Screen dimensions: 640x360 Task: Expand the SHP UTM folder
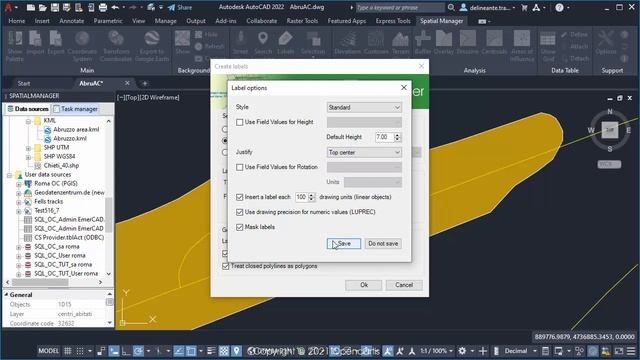(x=28, y=148)
